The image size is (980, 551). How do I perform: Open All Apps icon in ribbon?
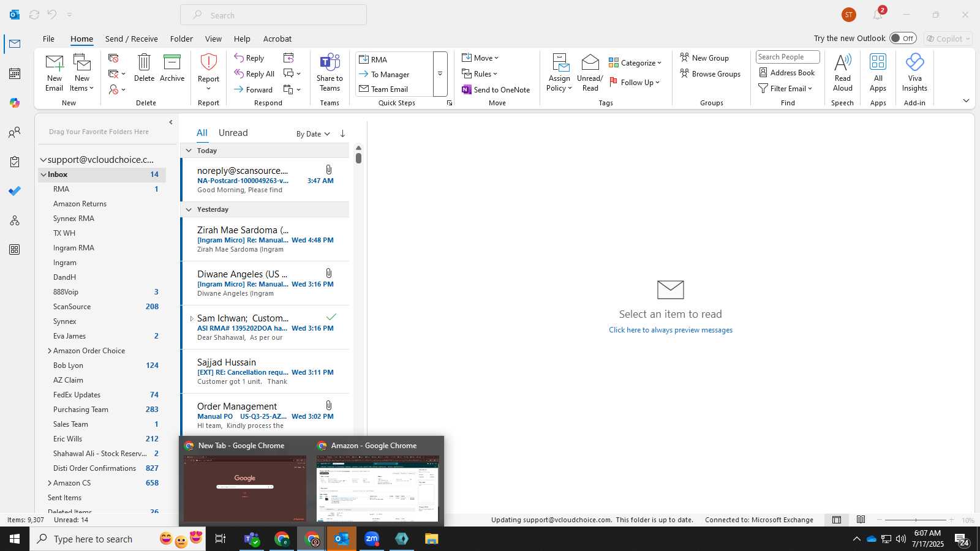point(878,62)
